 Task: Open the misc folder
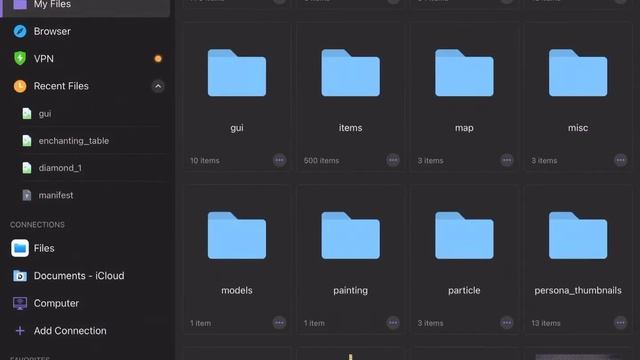pyautogui.click(x=578, y=96)
